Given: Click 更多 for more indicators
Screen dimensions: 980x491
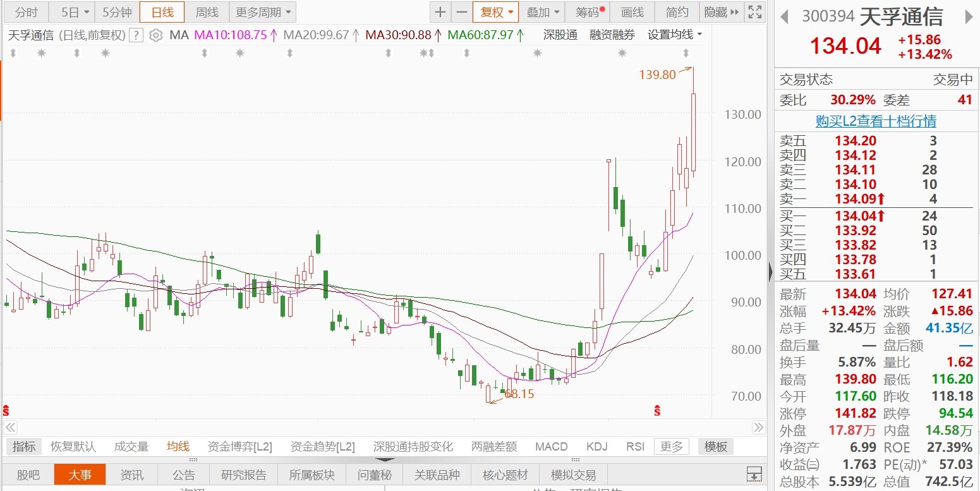Looking at the screenshot, I should 672,447.
